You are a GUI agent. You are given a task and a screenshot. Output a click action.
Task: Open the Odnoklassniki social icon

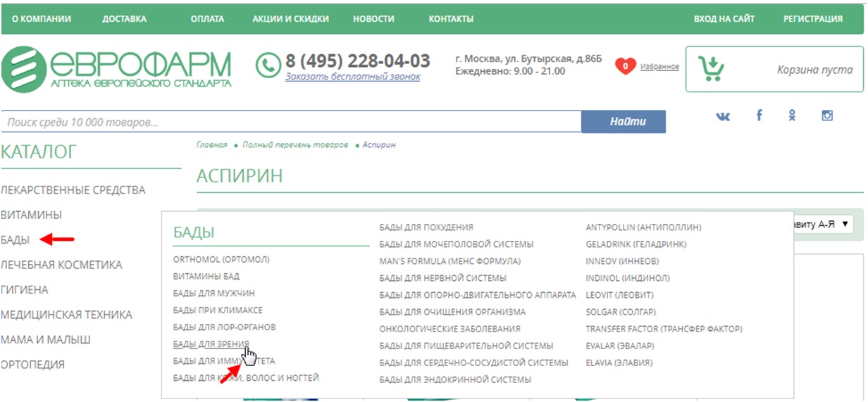(x=793, y=115)
